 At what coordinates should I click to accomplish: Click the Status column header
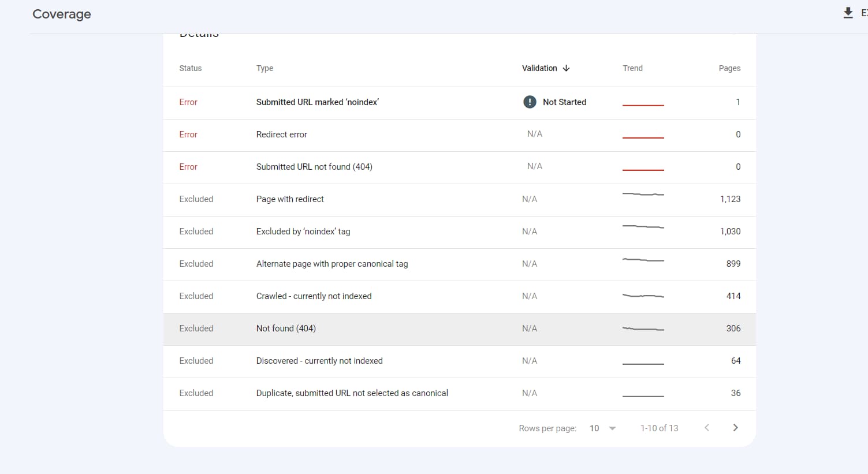pos(191,68)
